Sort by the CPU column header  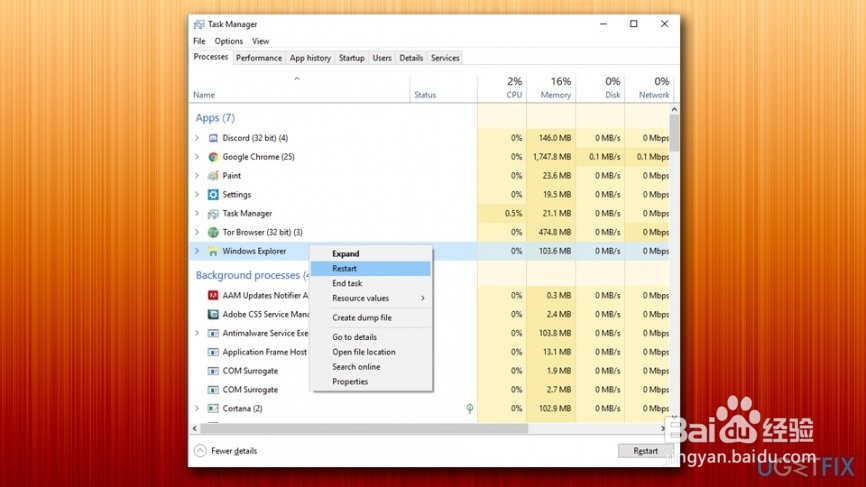501,88
